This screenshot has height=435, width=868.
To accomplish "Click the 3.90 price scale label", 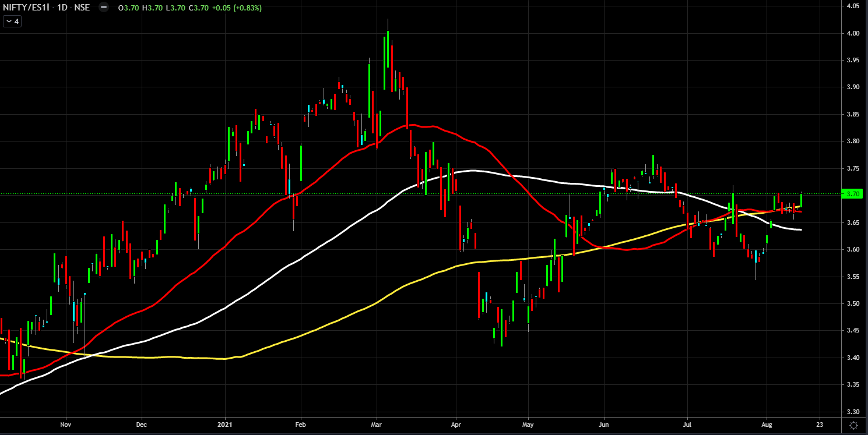I will pyautogui.click(x=852, y=87).
